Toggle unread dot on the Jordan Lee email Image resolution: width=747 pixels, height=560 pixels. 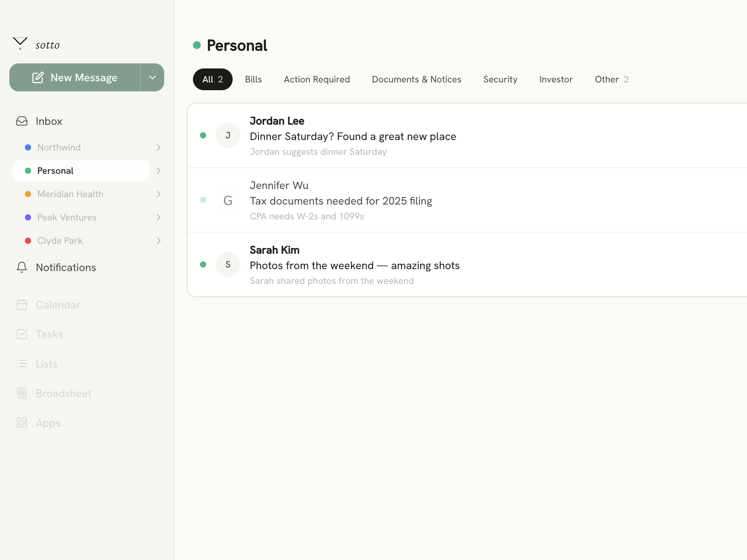[x=203, y=135]
